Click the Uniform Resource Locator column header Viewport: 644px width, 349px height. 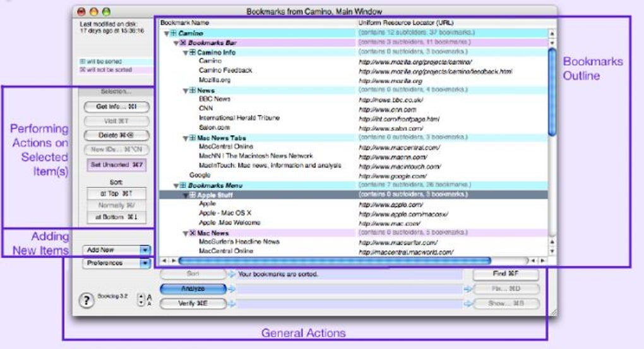coord(406,23)
